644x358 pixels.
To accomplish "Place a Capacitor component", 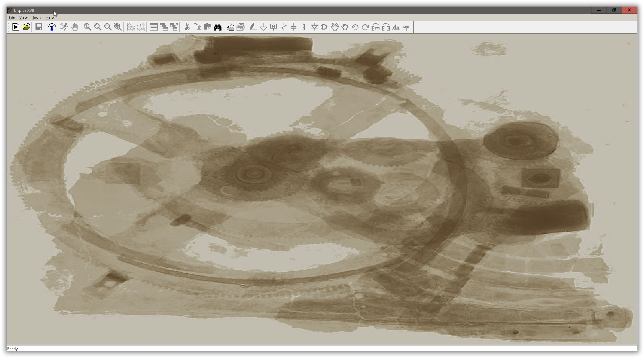I will point(294,27).
